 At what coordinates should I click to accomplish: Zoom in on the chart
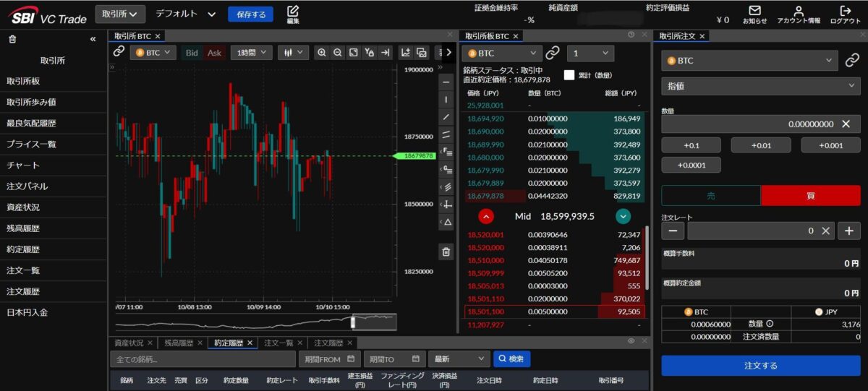coord(322,53)
